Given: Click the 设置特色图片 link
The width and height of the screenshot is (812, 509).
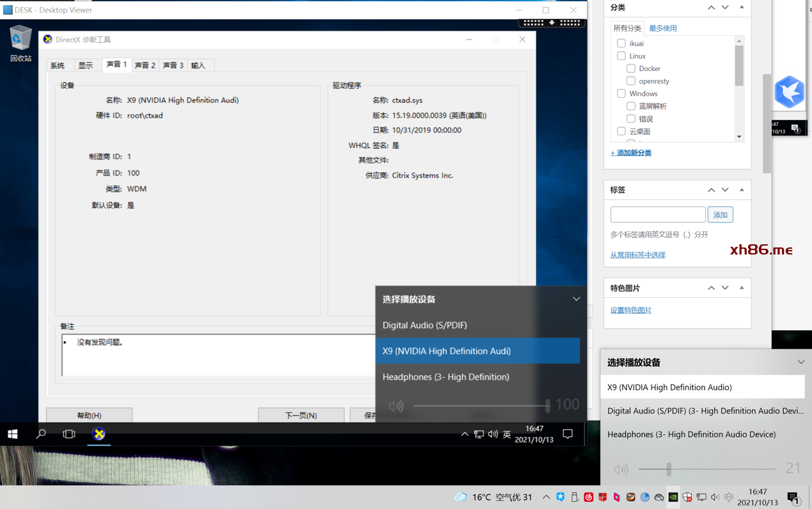Looking at the screenshot, I should 631,310.
